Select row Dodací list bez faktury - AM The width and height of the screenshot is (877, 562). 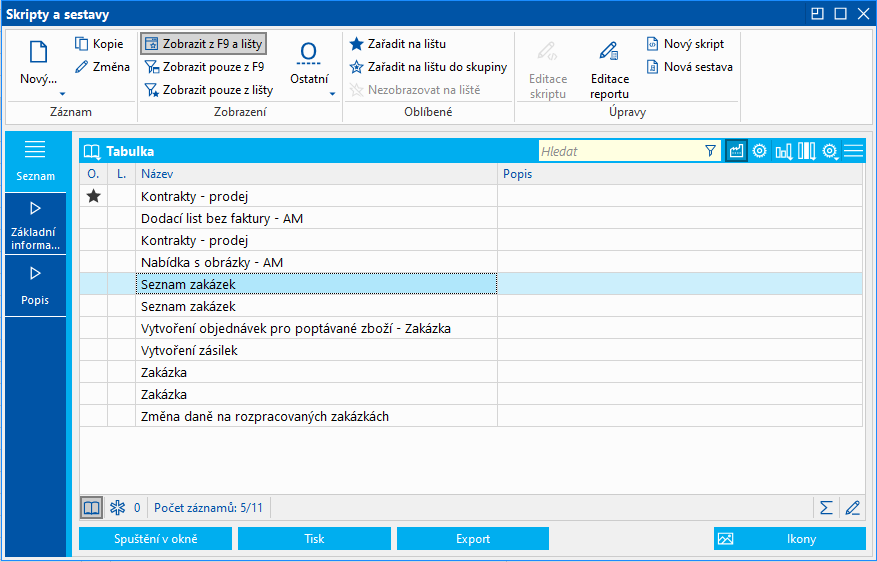click(x=470, y=218)
